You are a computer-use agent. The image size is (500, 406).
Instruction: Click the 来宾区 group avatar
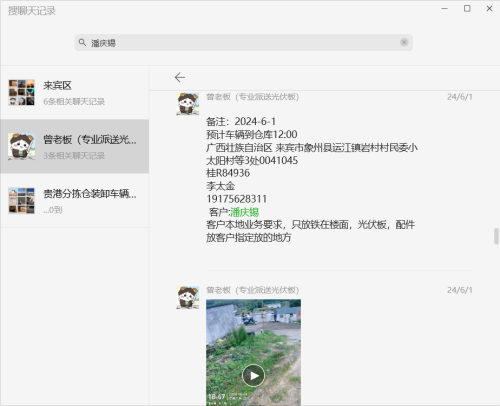(22, 92)
